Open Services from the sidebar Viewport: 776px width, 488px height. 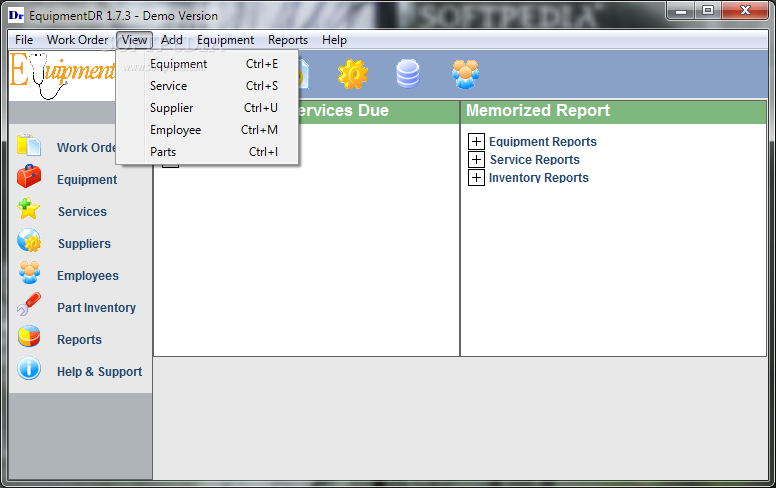(x=82, y=212)
